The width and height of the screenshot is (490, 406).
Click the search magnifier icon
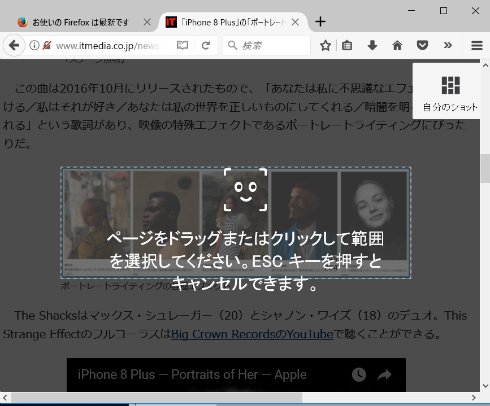point(232,45)
